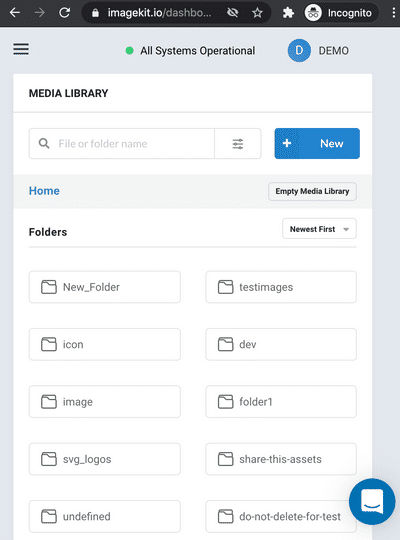This screenshot has width=400, height=540.
Task: Click the Incognito profile indicator
Action: pos(339,13)
